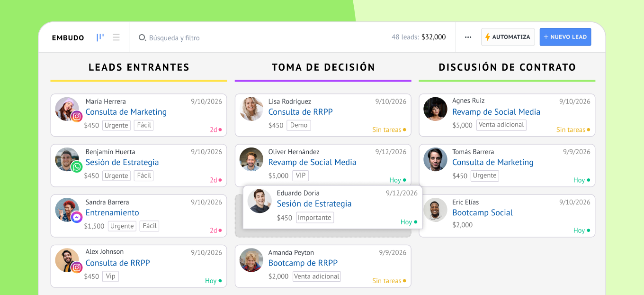Click the Automatiza button
The height and width of the screenshot is (295, 644).
508,37
